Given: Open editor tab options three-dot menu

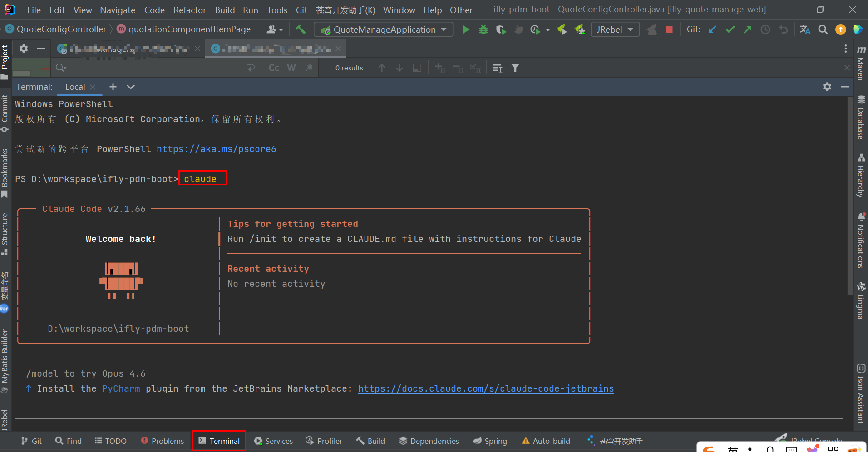Looking at the screenshot, I should [x=845, y=49].
